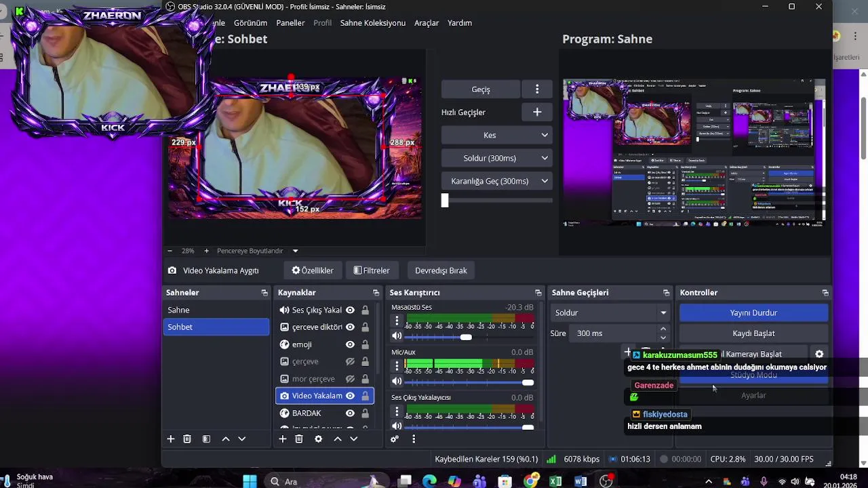Open the Görünüm menu
The height and width of the screenshot is (488, 868).
(x=250, y=23)
